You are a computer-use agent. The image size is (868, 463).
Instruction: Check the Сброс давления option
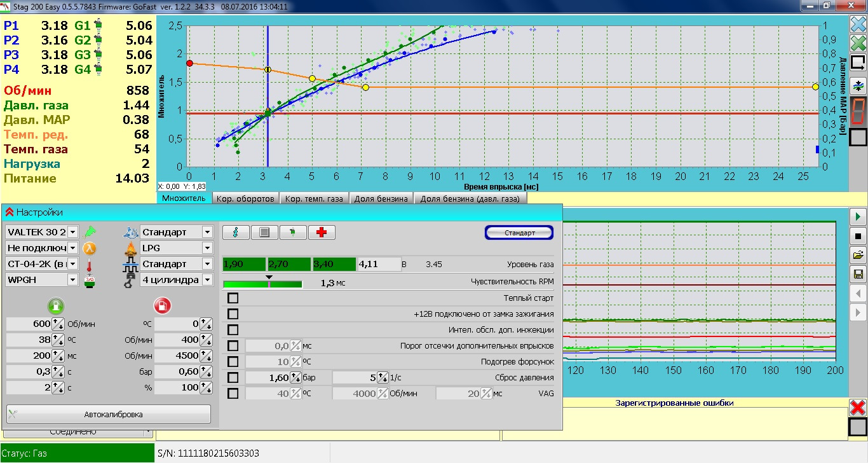tap(233, 378)
